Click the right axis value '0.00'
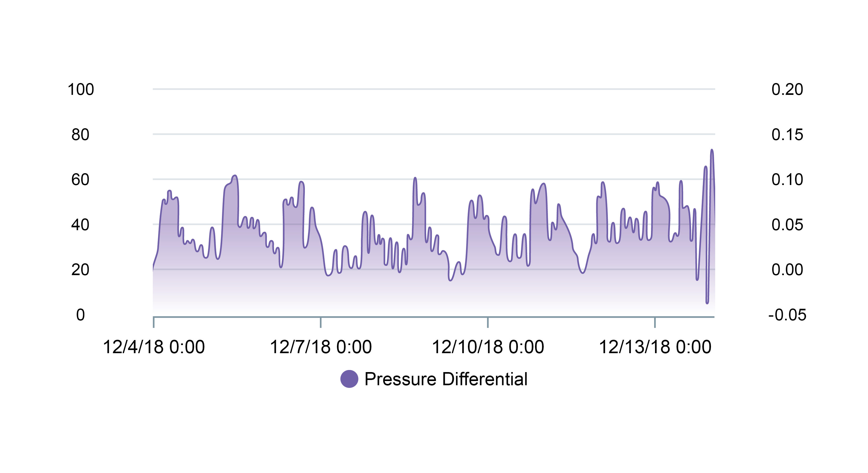The height and width of the screenshot is (473, 868). pos(787,270)
